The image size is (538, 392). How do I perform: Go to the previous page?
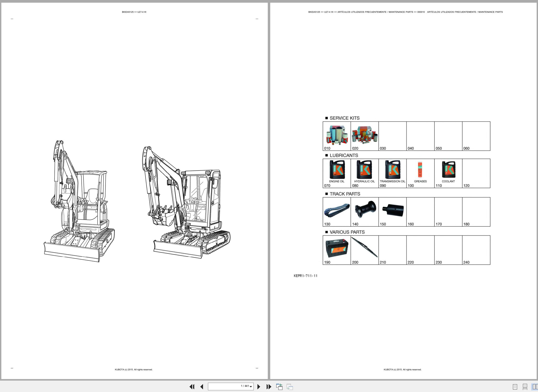point(202,387)
